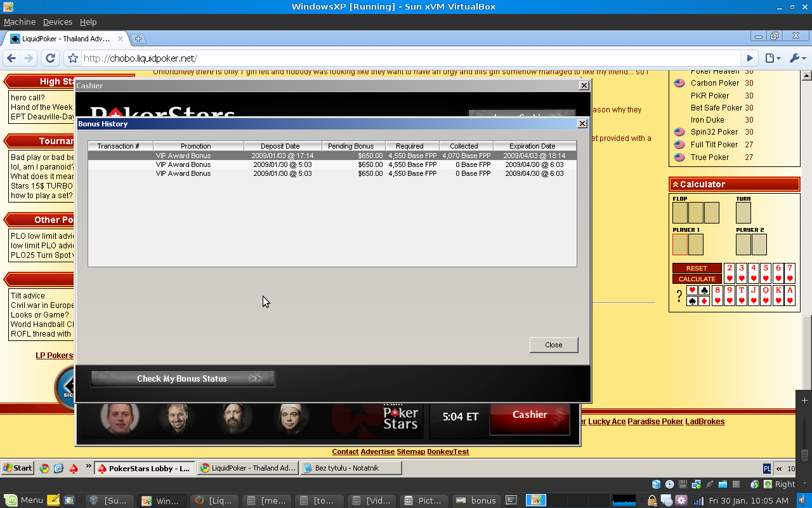Bookmark page with the star icon
The height and width of the screenshot is (508, 812).
(x=73, y=58)
